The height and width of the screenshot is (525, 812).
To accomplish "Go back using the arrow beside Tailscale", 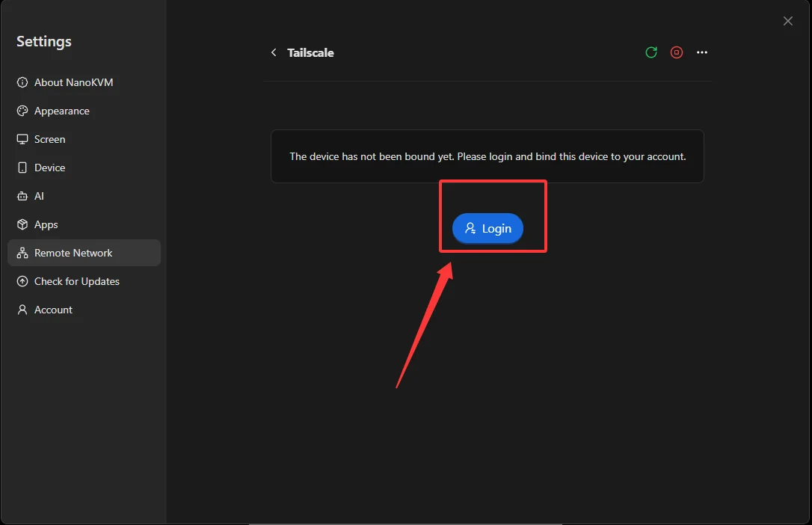I will 274,52.
